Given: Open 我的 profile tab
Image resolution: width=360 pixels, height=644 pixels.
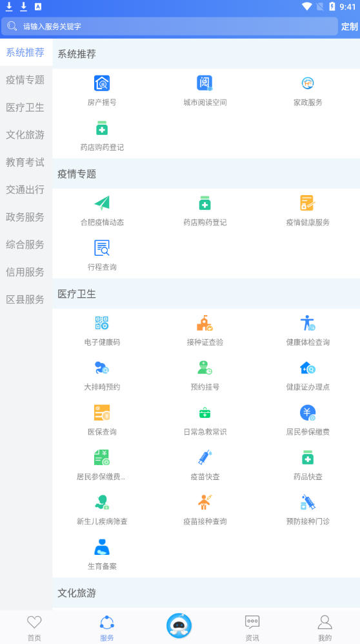Looking at the screenshot, I should click(325, 628).
